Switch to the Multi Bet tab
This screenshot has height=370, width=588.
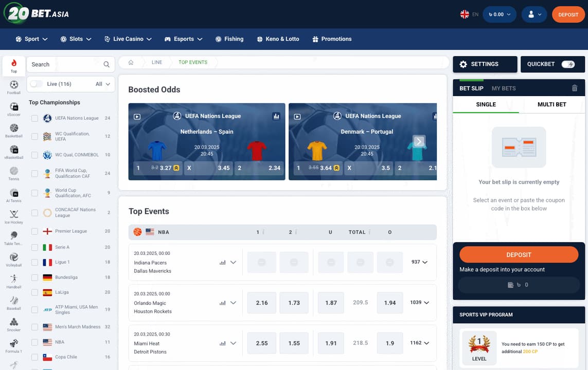(551, 104)
